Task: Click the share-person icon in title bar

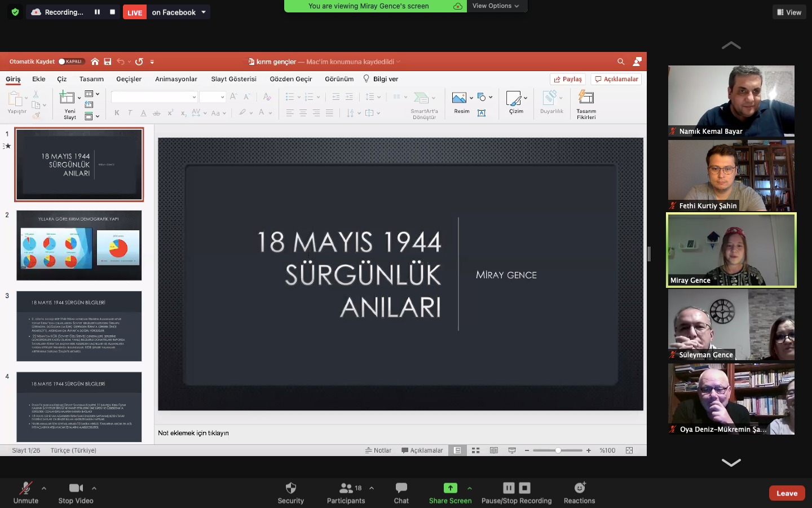Action: (x=638, y=62)
